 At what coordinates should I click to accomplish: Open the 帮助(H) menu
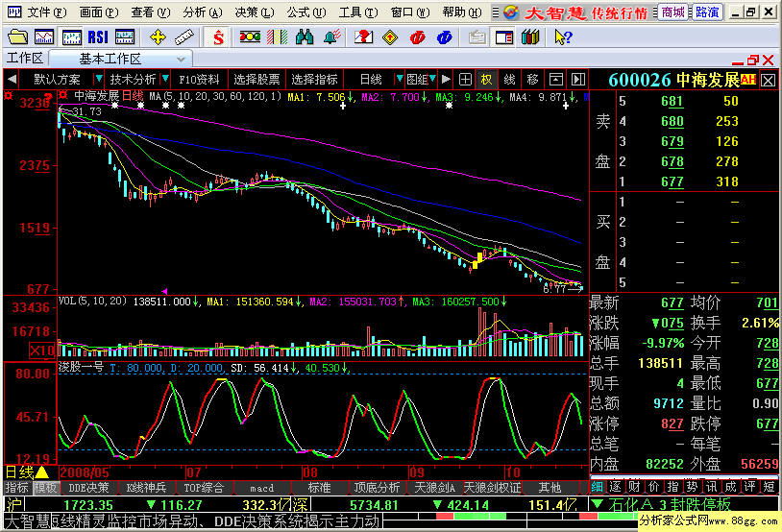pos(462,12)
